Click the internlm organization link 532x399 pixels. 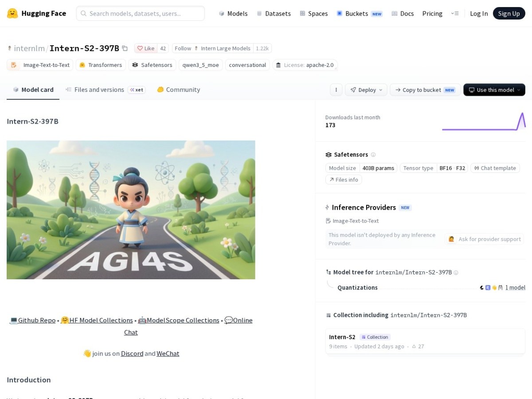tap(29, 48)
